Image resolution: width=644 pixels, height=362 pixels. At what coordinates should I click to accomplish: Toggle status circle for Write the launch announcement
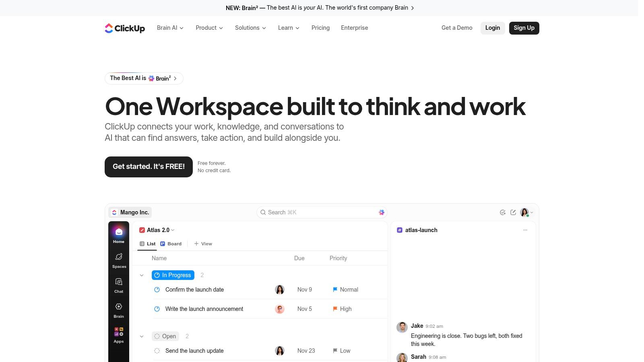(x=157, y=309)
